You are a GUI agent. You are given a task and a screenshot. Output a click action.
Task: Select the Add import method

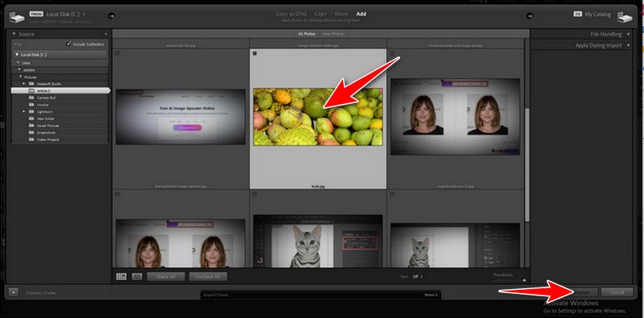click(x=361, y=14)
